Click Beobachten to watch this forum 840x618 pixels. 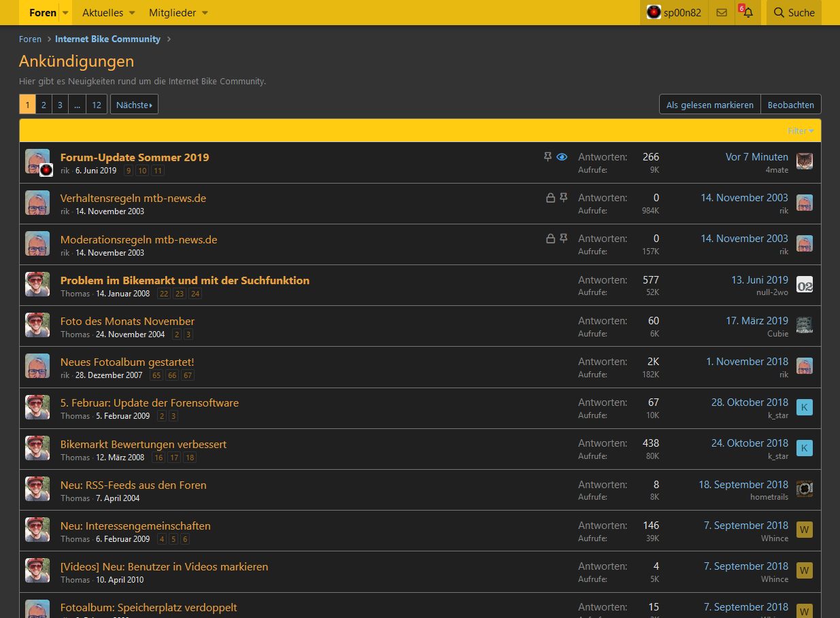coord(790,105)
